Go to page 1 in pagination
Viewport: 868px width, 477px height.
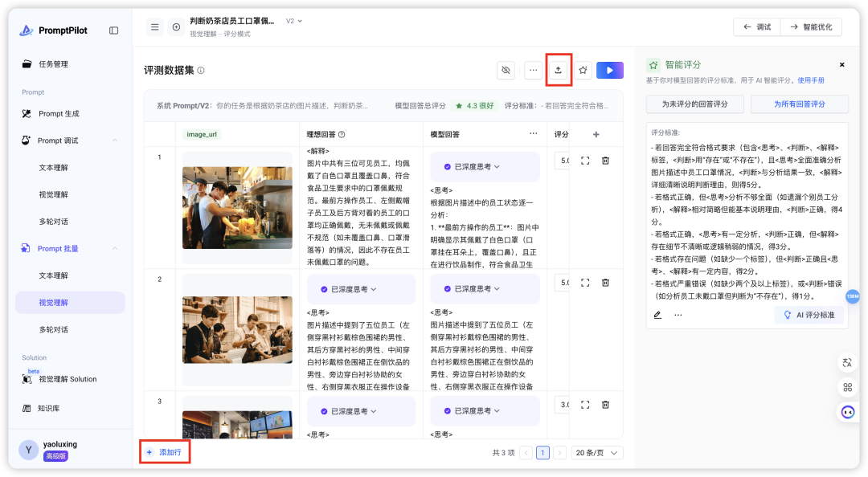542,453
